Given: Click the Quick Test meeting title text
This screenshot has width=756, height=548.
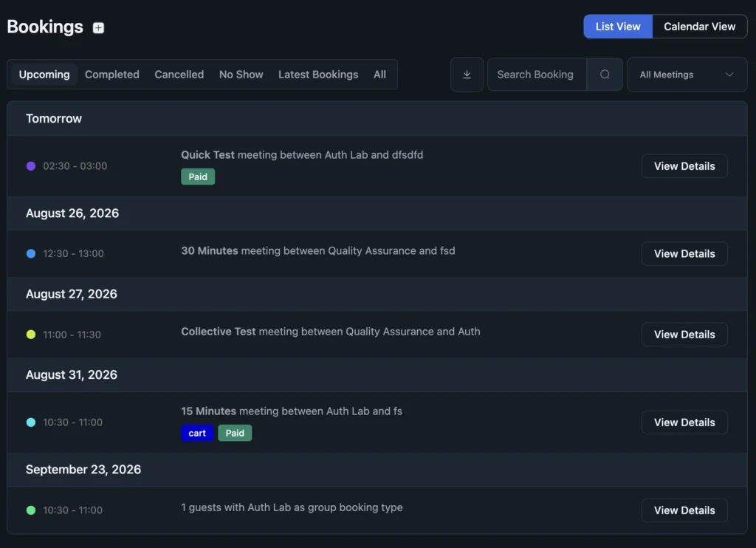Looking at the screenshot, I should (x=302, y=154).
